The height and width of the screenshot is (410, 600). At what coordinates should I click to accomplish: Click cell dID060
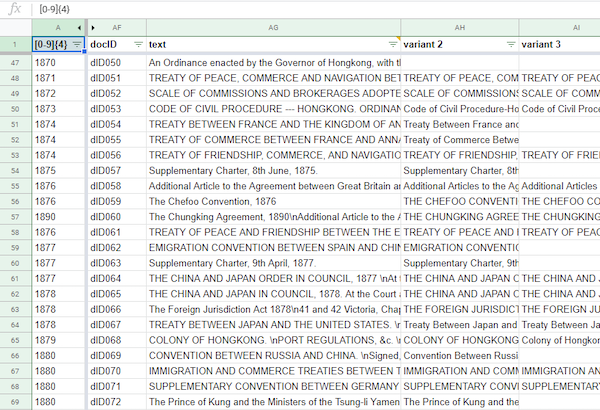(x=117, y=217)
